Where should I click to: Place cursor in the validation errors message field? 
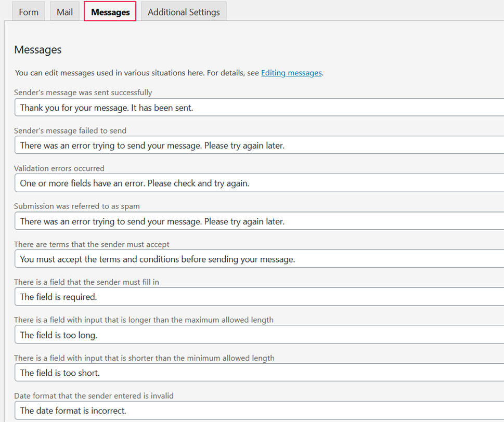pyautogui.click(x=208, y=183)
